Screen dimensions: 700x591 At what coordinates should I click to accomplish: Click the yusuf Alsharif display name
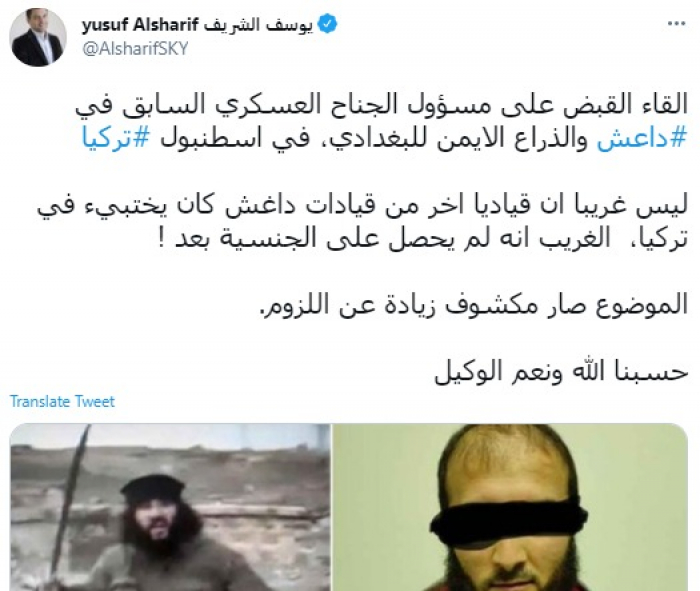coord(140,25)
